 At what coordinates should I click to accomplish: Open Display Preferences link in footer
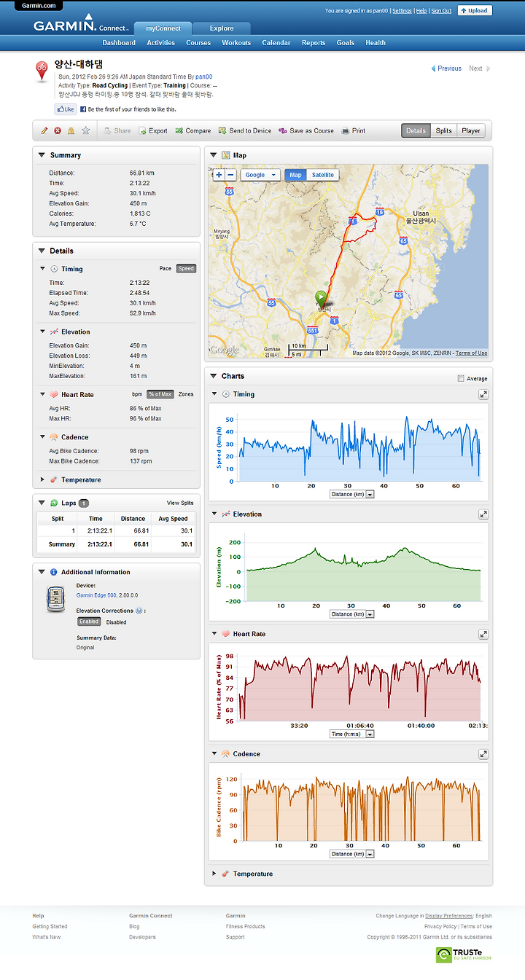(x=448, y=916)
